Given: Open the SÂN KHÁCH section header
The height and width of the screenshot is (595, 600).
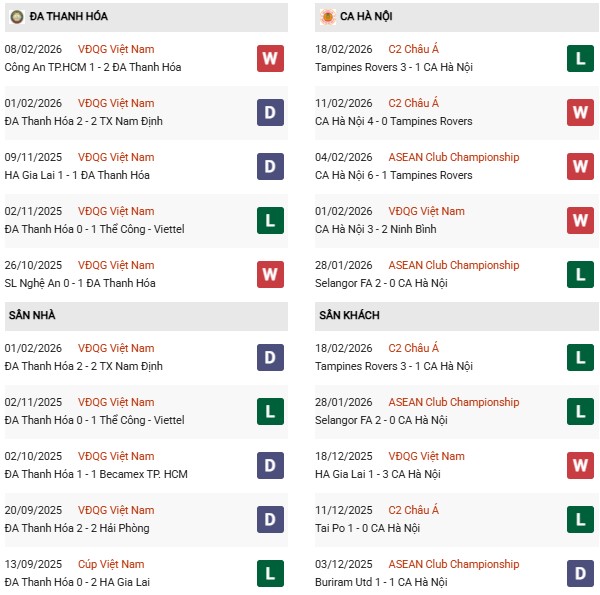Looking at the screenshot, I should [349, 315].
